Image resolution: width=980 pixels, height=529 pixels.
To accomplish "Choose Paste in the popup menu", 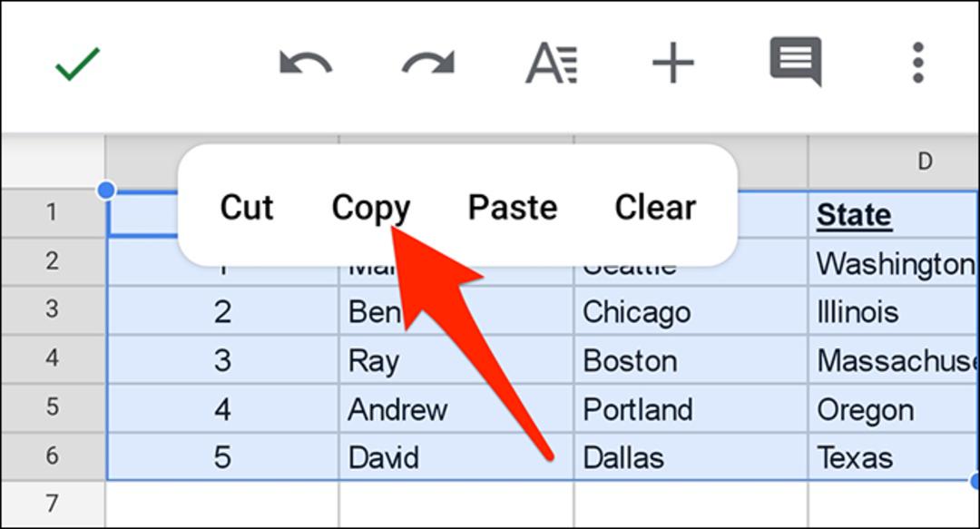I will pyautogui.click(x=513, y=207).
